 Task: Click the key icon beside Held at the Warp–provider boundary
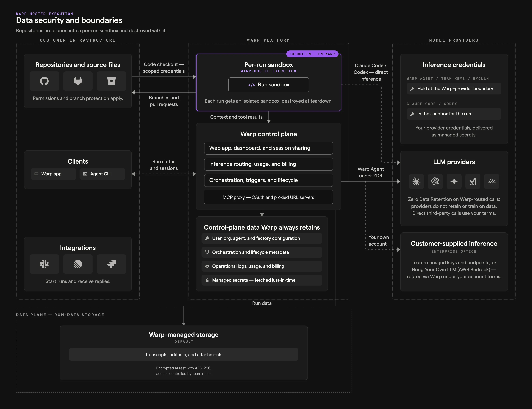(x=412, y=89)
